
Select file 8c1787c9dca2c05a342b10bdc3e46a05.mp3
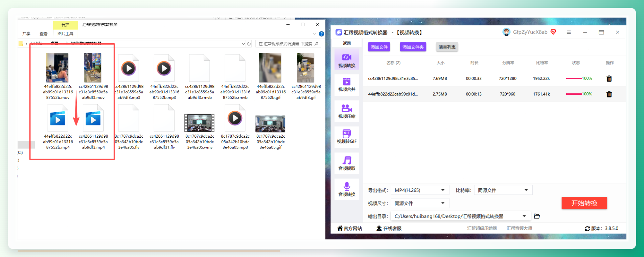click(235, 127)
